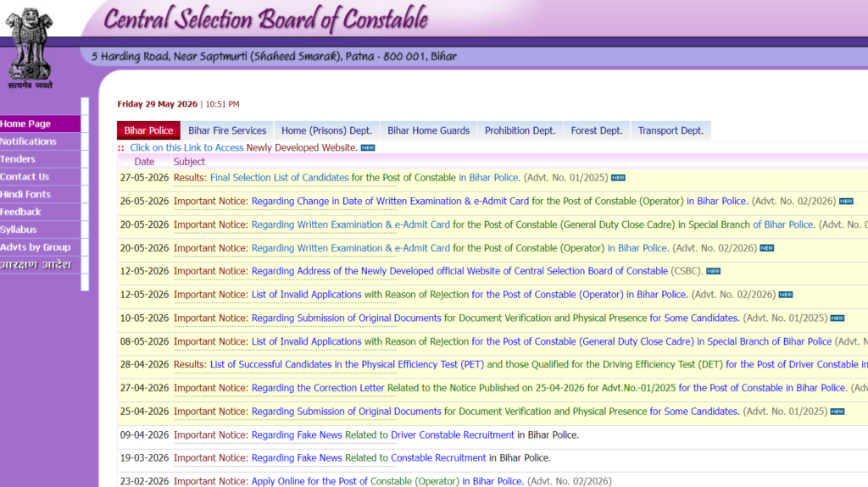The height and width of the screenshot is (487, 868).
Task: Click NEW badge beside Newly Developed Website link
Action: (368, 147)
